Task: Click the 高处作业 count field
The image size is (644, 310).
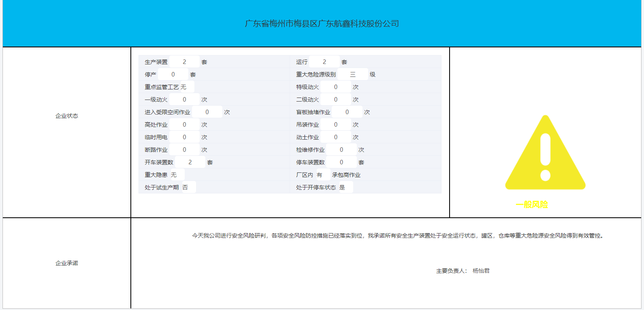Action: click(184, 125)
